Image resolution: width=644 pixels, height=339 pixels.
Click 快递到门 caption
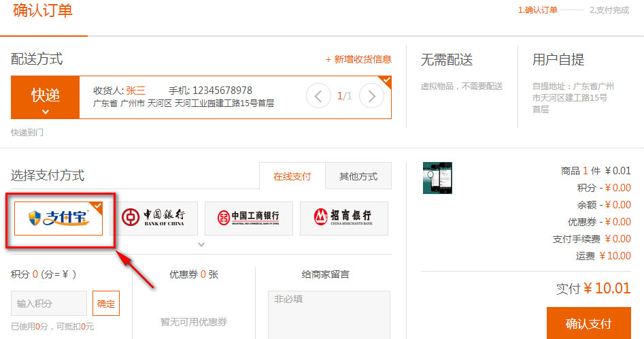(27, 132)
